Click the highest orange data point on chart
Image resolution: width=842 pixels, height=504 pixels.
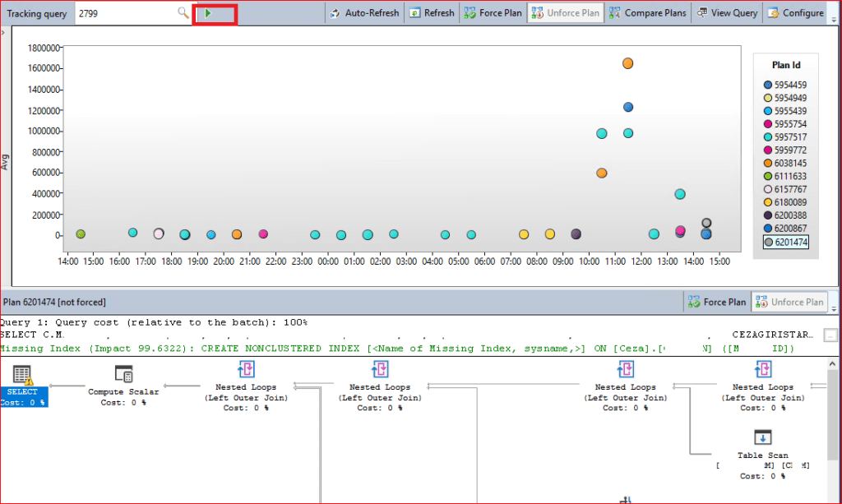[x=627, y=63]
